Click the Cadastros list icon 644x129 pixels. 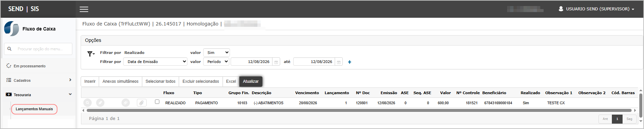[9, 80]
